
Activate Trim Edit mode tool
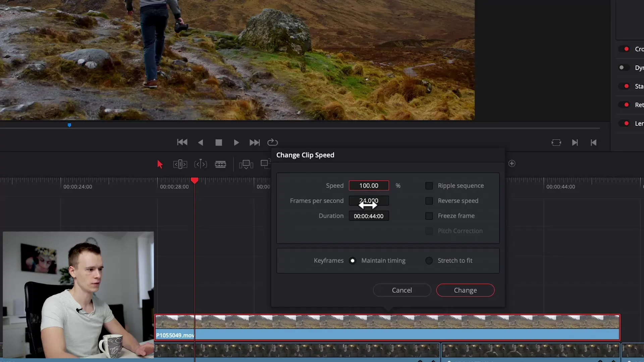[180, 164]
